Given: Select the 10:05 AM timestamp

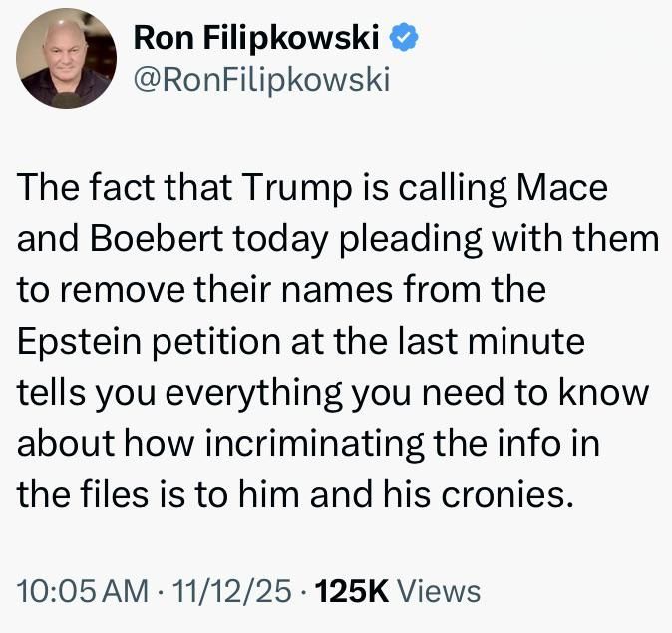Looking at the screenshot, I should [83, 591].
